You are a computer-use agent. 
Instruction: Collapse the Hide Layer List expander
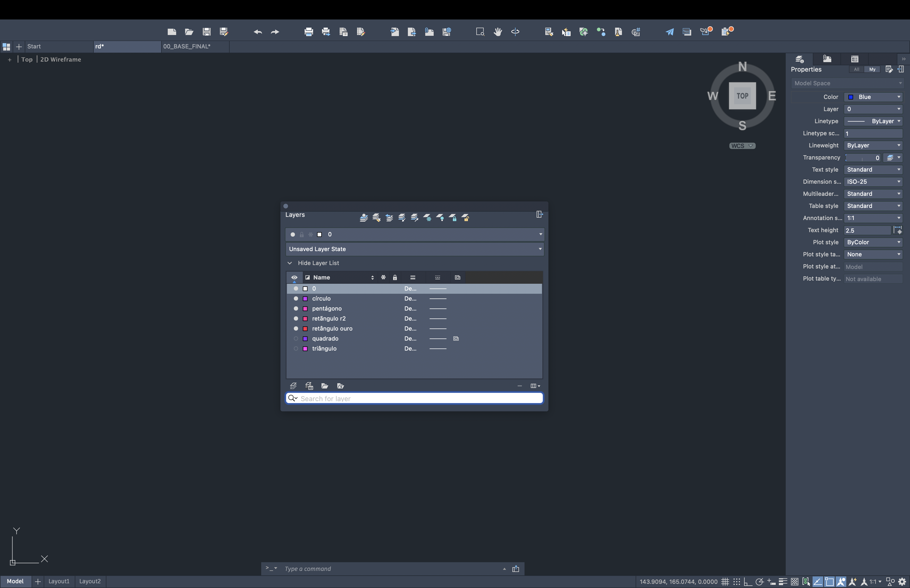[290, 263]
